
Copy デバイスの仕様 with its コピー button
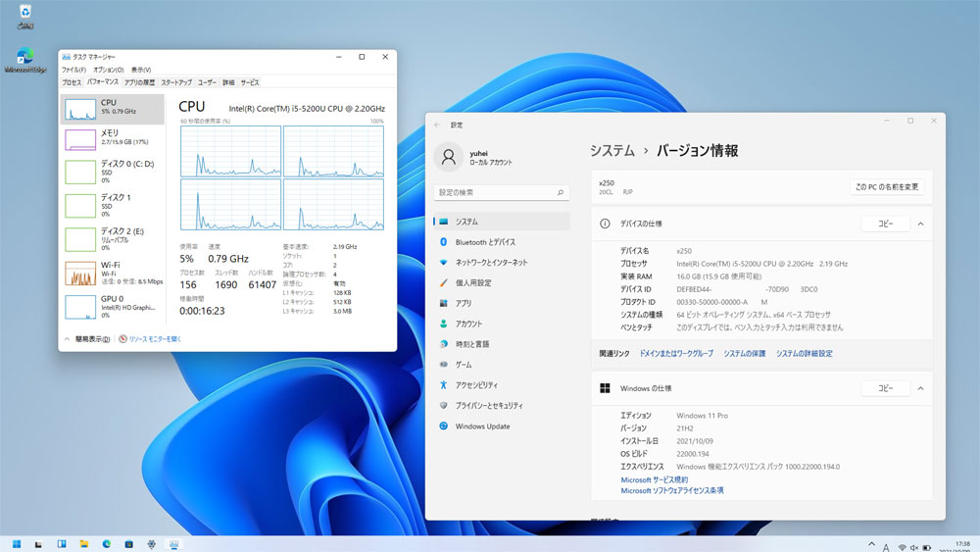click(886, 224)
